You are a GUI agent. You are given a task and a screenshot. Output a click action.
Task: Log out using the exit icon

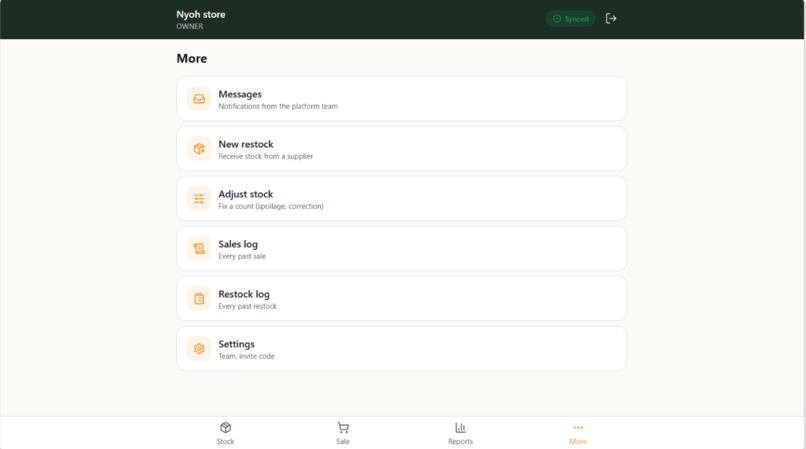611,19
